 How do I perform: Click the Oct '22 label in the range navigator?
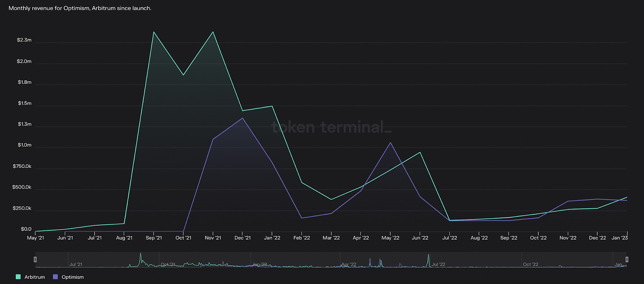click(530, 265)
